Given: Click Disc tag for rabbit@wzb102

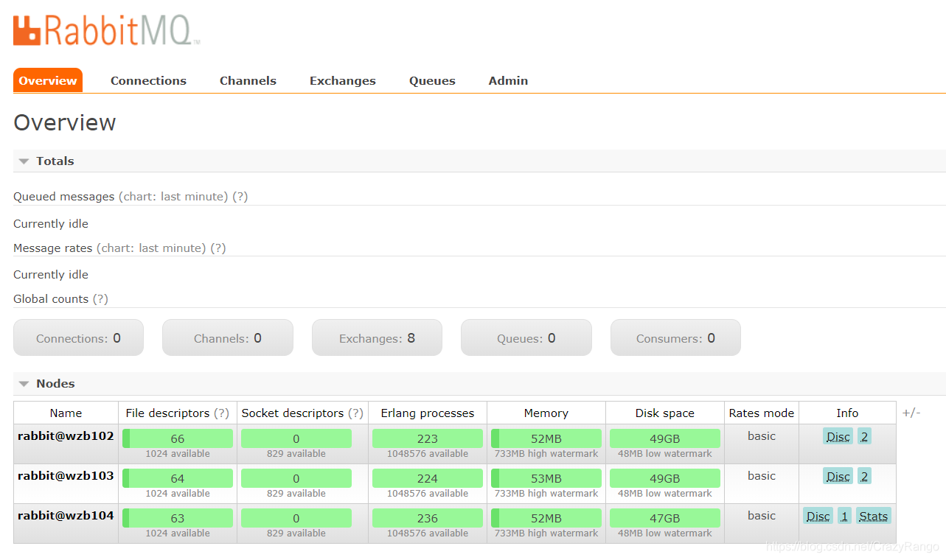Looking at the screenshot, I should coord(838,436).
